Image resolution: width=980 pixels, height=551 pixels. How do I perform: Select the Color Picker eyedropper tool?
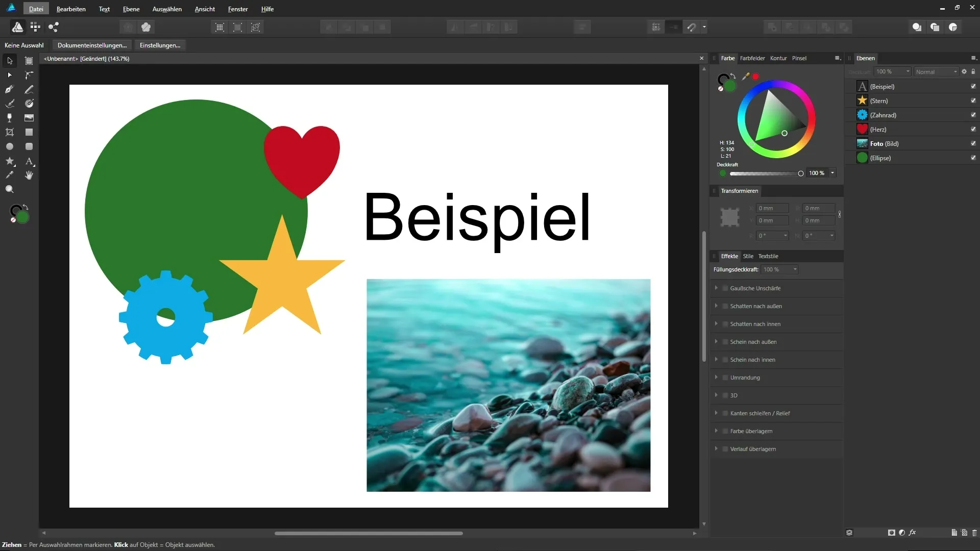tap(9, 175)
